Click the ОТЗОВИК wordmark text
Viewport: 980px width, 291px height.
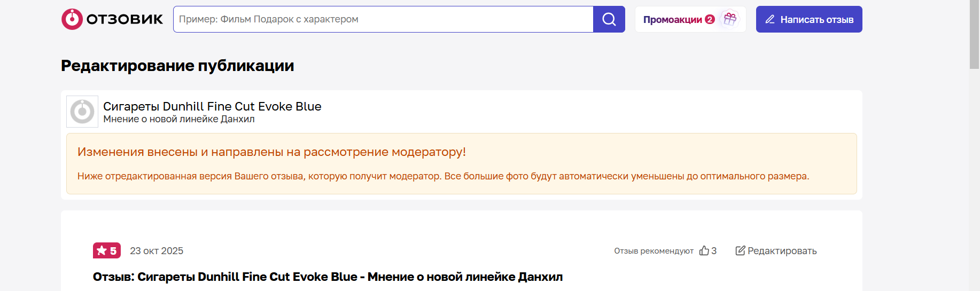125,20
